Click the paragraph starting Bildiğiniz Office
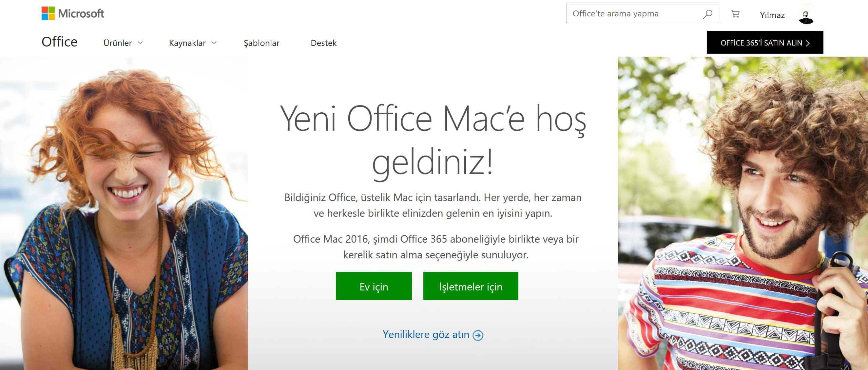This screenshot has height=370, width=868. [433, 205]
